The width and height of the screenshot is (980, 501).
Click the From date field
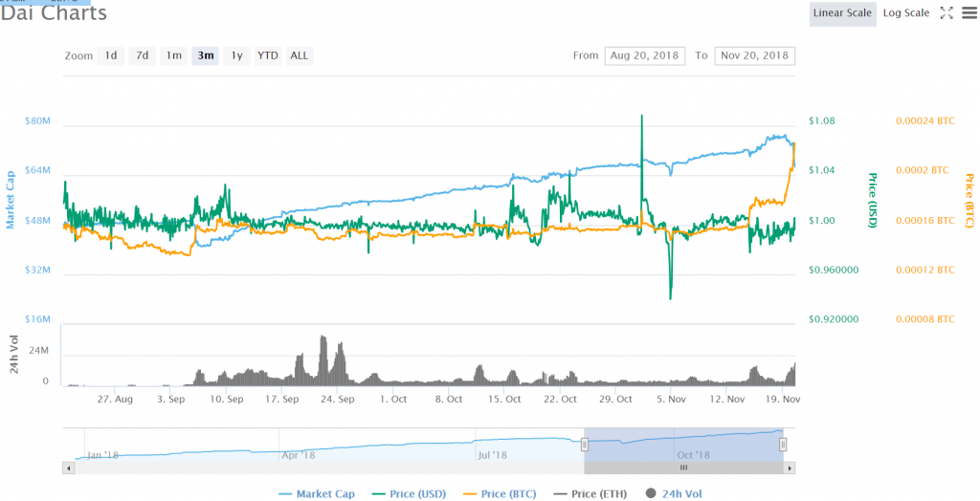(x=645, y=55)
